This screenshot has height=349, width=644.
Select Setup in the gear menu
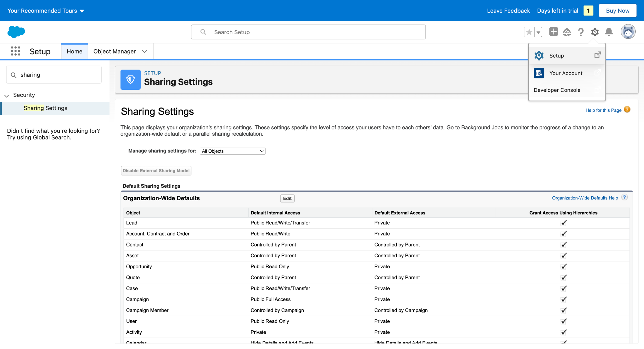click(567, 56)
